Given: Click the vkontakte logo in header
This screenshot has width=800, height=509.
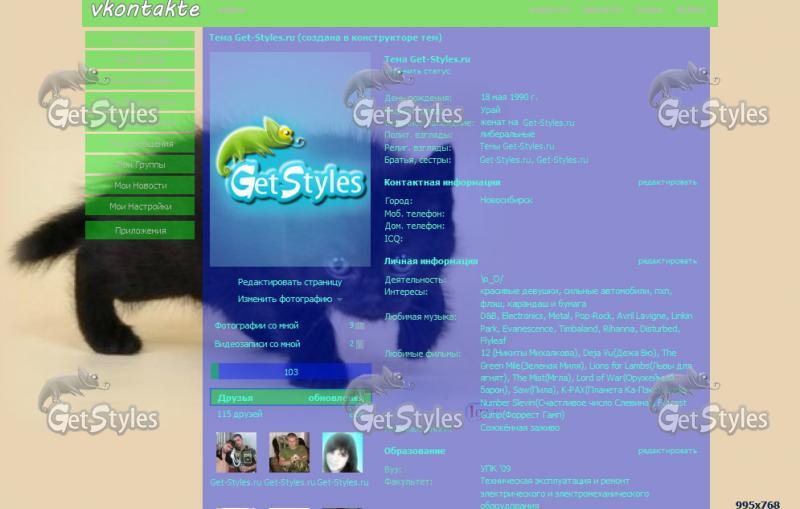Looking at the screenshot, I should [x=145, y=11].
